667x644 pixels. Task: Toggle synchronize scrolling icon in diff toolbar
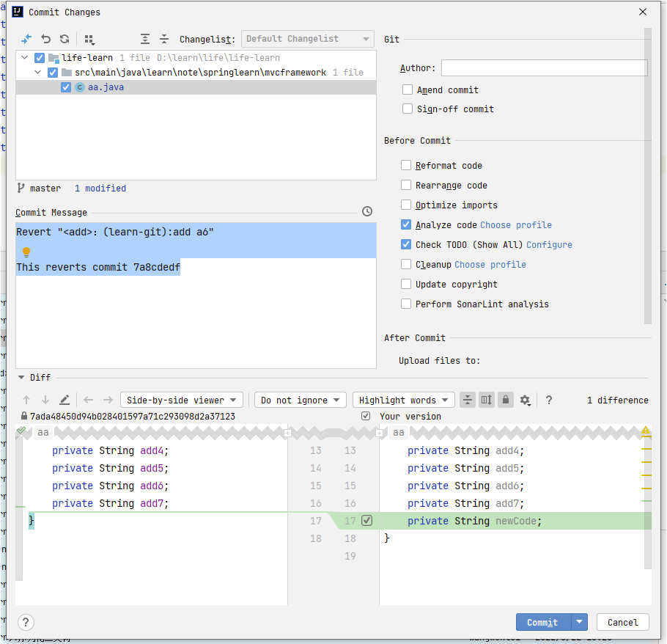487,400
